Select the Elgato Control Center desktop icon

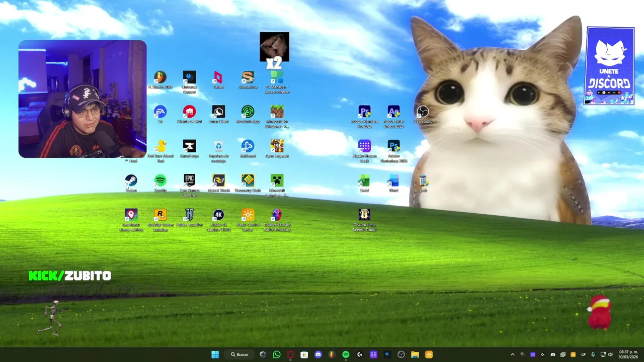[248, 220]
